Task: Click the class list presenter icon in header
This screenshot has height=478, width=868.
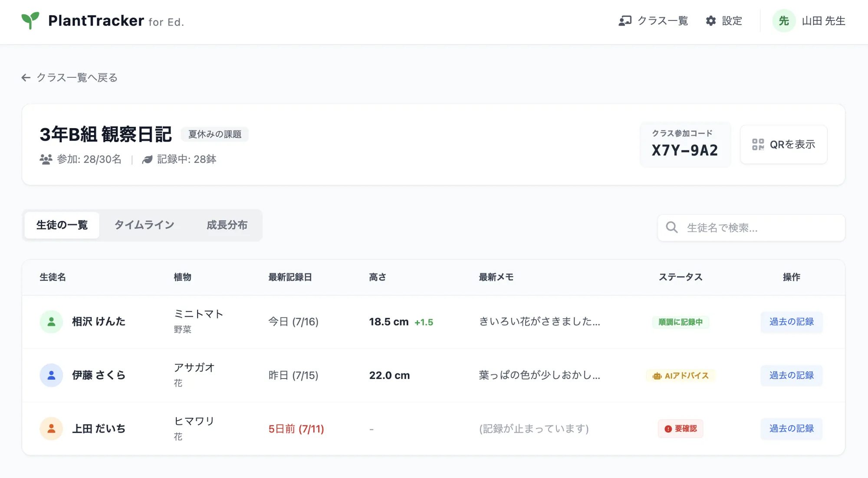Action: [625, 20]
